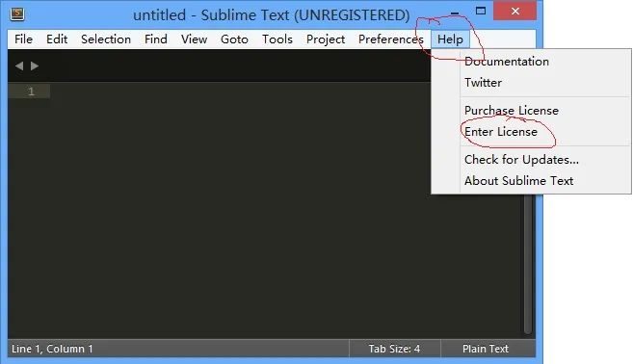The image size is (633, 364).
Task: Select Purchase License menu entry
Action: point(531,110)
